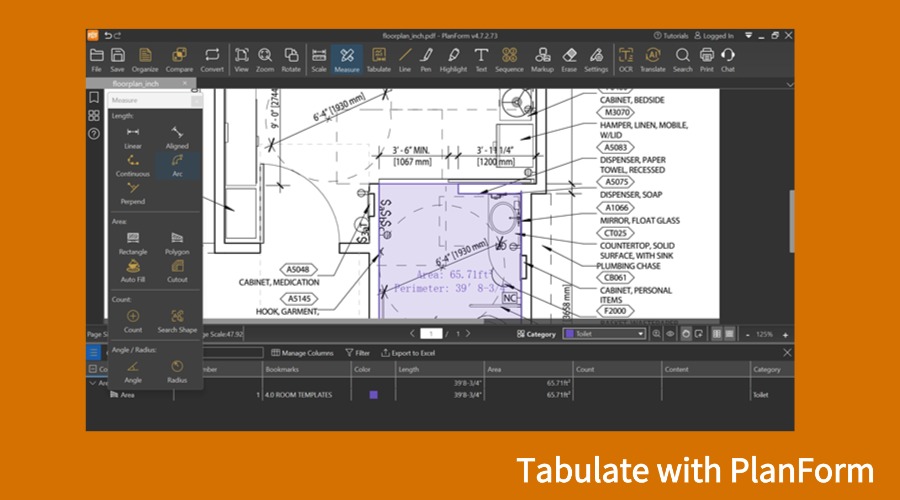Collapse the Area group row in table

93,383
